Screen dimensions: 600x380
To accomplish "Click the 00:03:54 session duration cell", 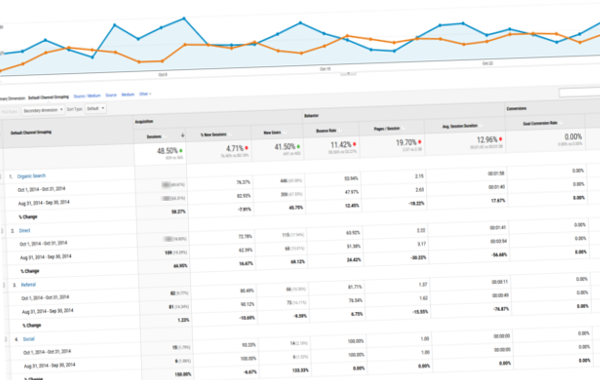I will click(498, 241).
